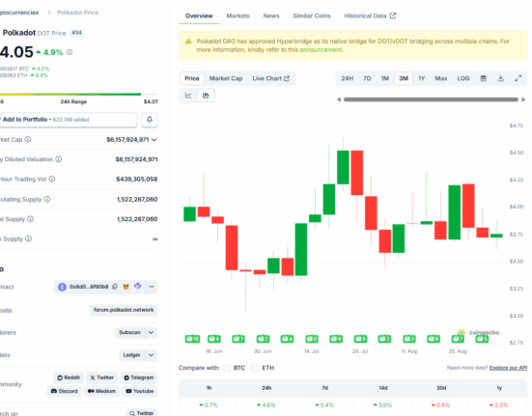Click info icon beside Diluted Valuation
Viewport: 532px width, 416px height.
point(59,159)
